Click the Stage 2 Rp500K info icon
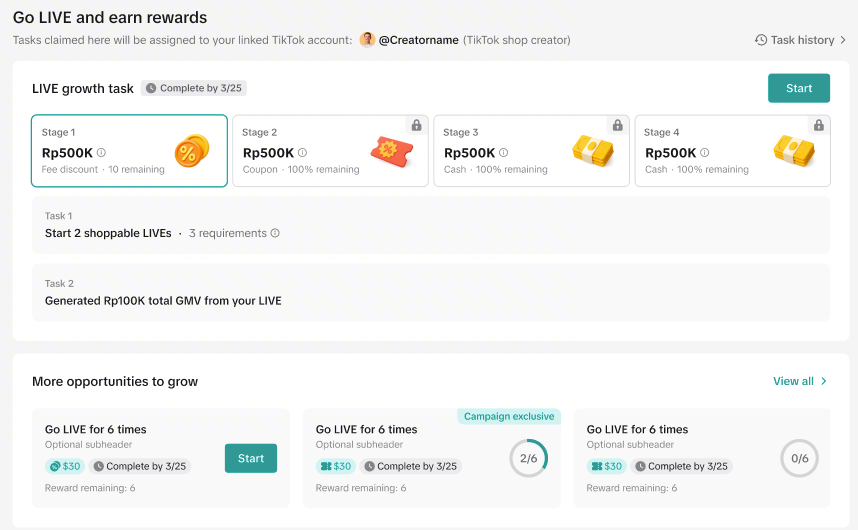Screen dimensions: 858x530 coord(303,153)
